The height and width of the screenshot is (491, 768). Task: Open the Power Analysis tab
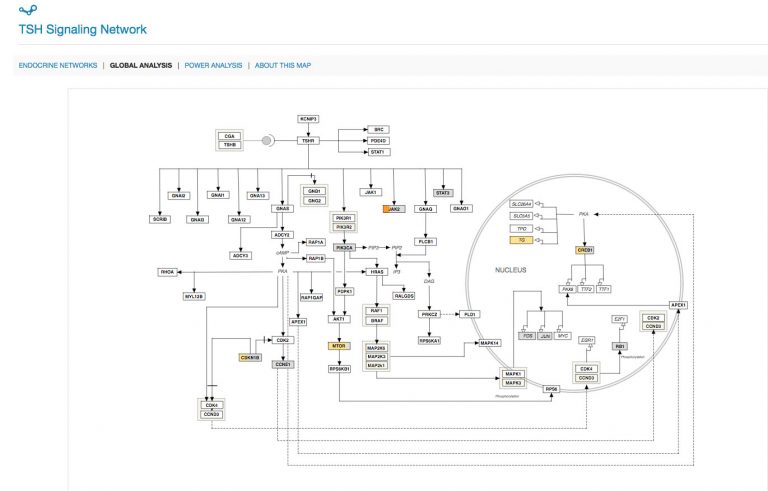pyautogui.click(x=213, y=65)
